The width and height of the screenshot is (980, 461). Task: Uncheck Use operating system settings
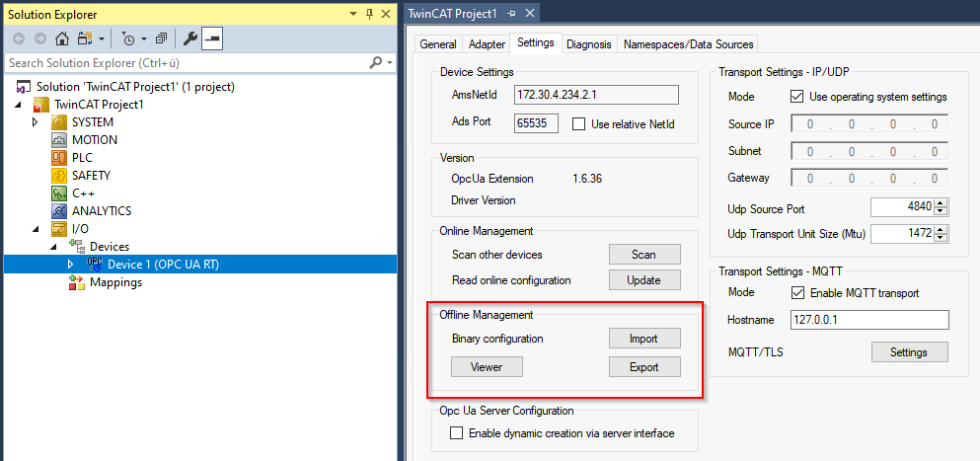796,97
